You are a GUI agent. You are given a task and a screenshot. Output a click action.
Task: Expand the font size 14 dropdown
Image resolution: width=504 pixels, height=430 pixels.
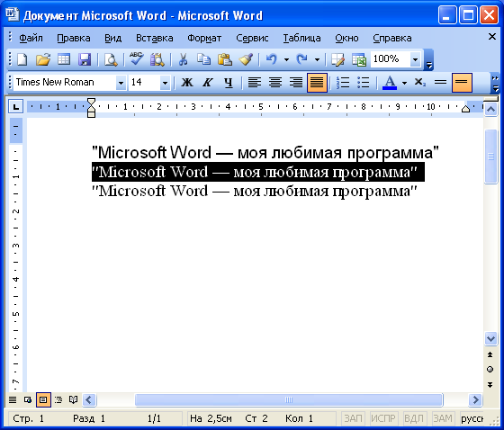tap(165, 83)
